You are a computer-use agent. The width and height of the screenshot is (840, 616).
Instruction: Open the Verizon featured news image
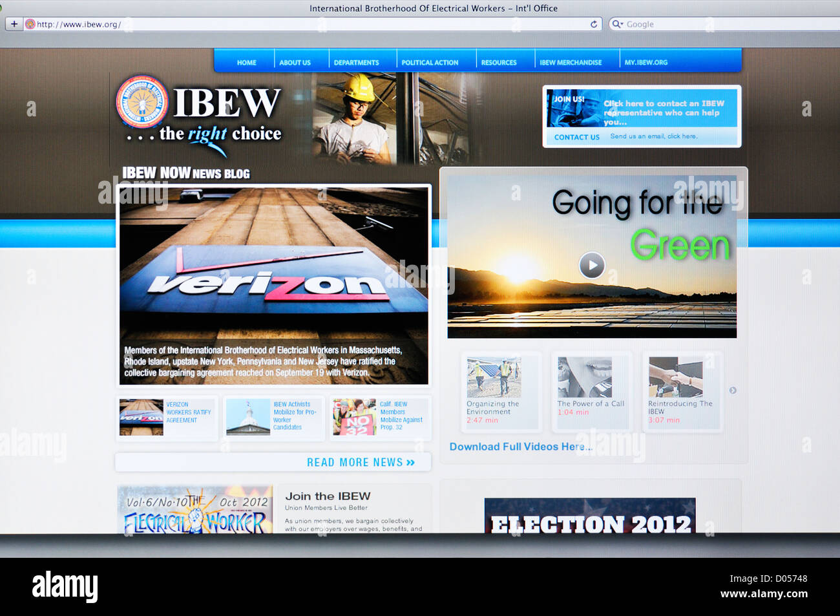274,286
